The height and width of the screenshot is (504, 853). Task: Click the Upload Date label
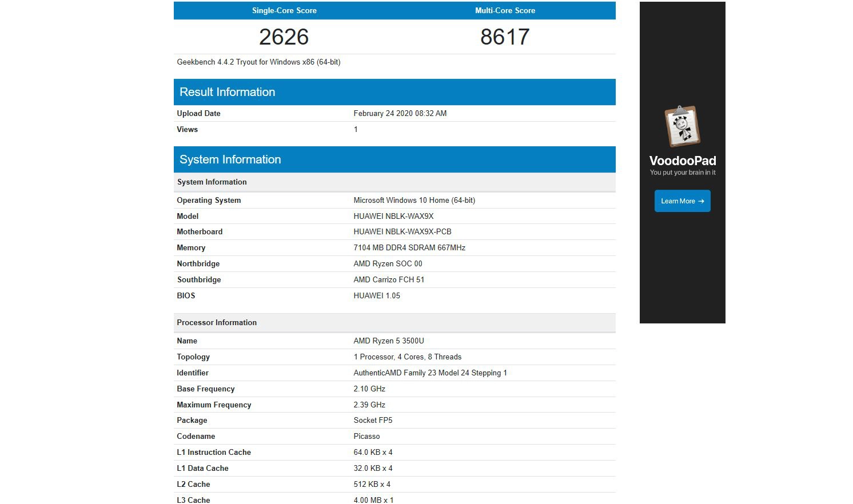pos(198,113)
